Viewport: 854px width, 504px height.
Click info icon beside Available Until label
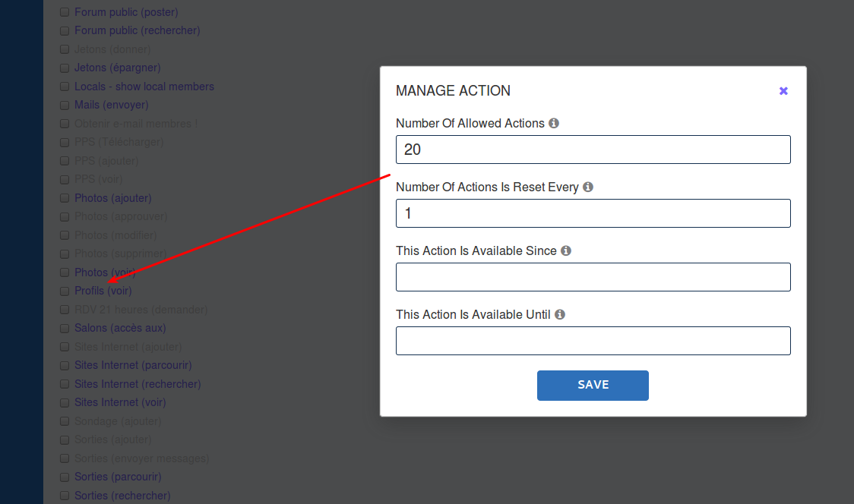click(x=560, y=314)
